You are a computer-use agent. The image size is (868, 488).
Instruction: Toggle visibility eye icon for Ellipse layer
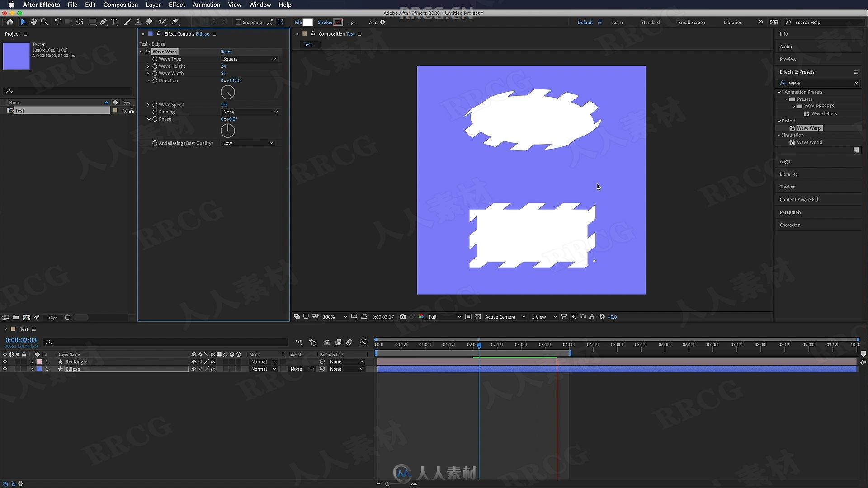(x=5, y=369)
